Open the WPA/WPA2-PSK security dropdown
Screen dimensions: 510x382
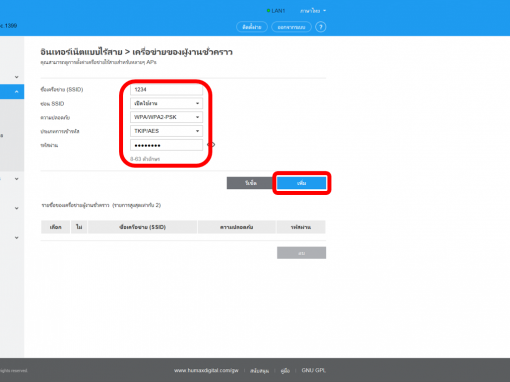[166, 117]
